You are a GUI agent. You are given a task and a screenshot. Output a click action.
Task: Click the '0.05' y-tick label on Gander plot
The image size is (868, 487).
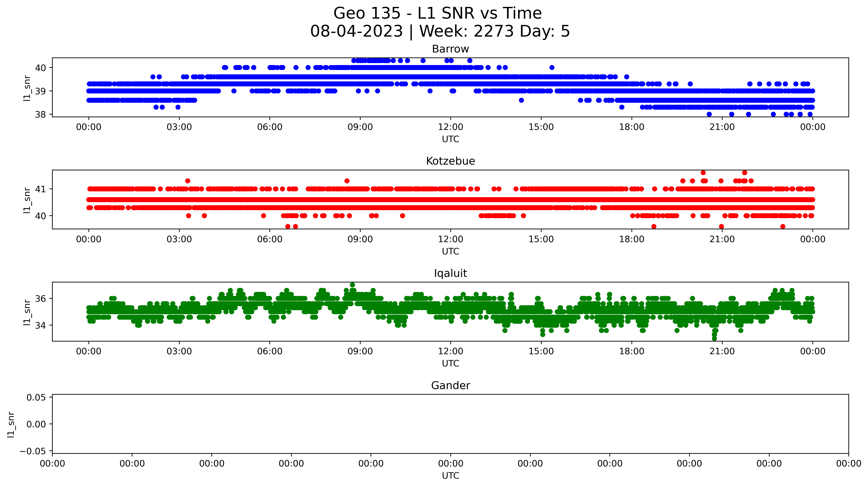click(36, 398)
